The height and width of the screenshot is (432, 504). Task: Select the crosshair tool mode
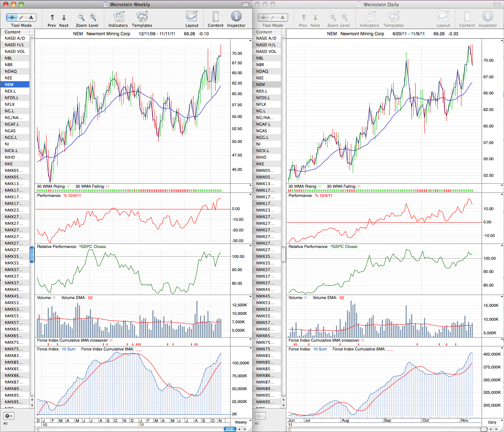tap(12, 17)
